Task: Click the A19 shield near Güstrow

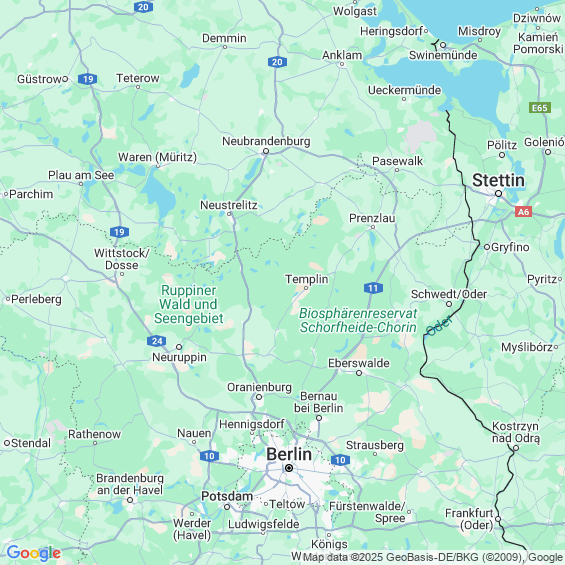Action: 88,79
